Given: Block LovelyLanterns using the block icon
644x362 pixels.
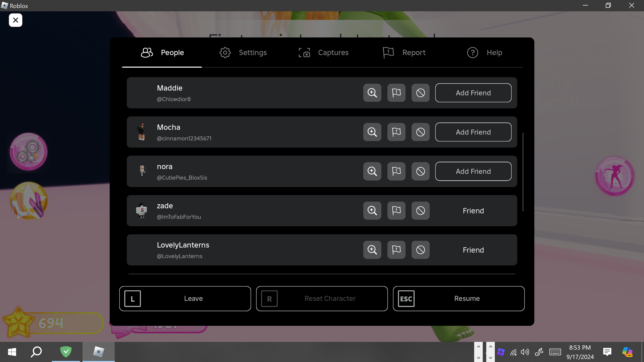Looking at the screenshot, I should point(420,250).
